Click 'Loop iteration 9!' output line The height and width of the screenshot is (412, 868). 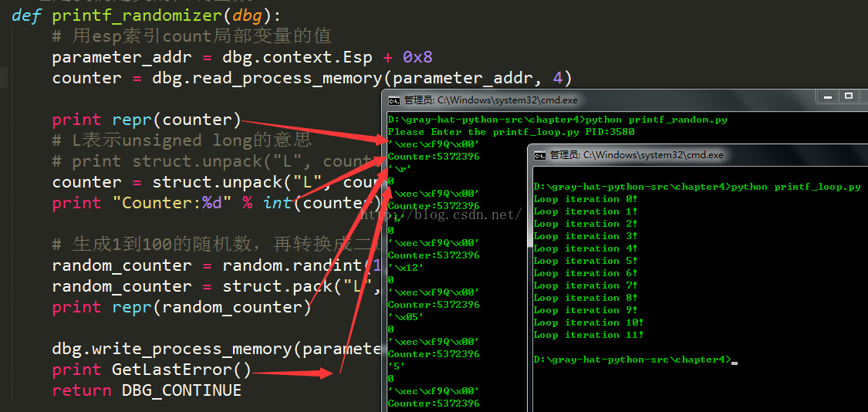tap(585, 310)
